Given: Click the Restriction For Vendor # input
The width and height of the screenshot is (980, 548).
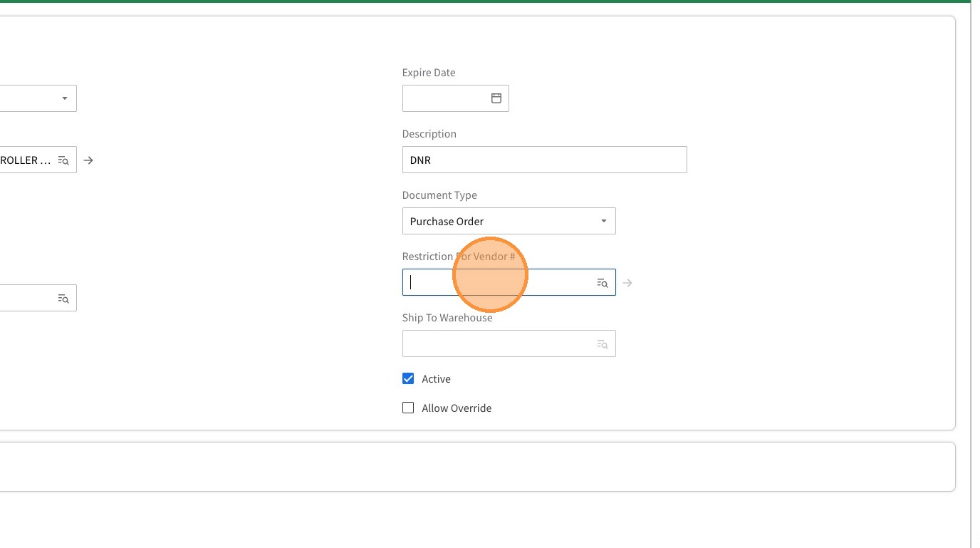Looking at the screenshot, I should 509,282.
